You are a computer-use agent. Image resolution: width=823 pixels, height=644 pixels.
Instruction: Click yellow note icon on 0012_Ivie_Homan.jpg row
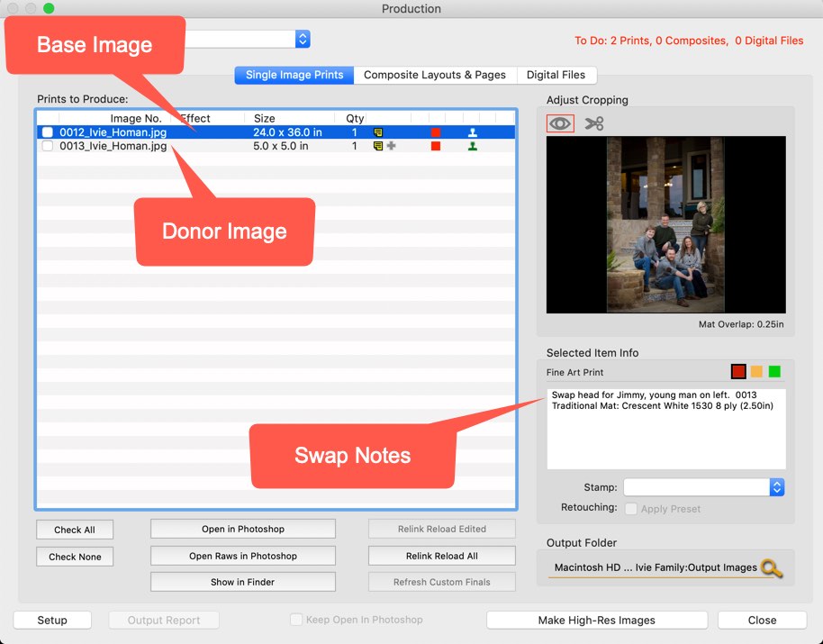coord(378,132)
